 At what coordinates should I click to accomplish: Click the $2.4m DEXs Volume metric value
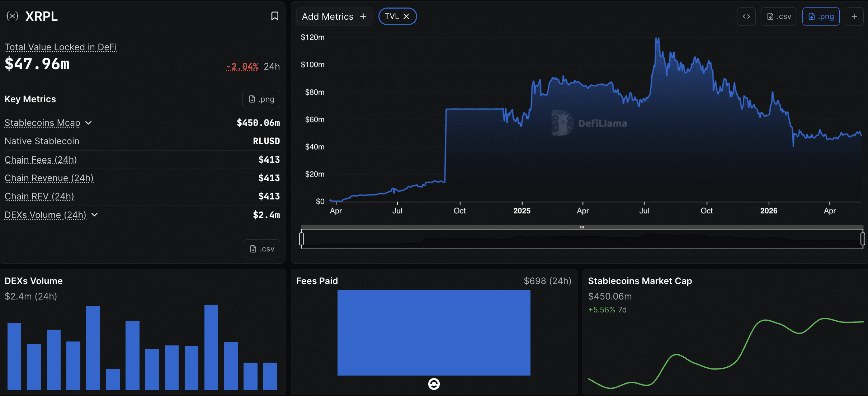[x=266, y=215]
